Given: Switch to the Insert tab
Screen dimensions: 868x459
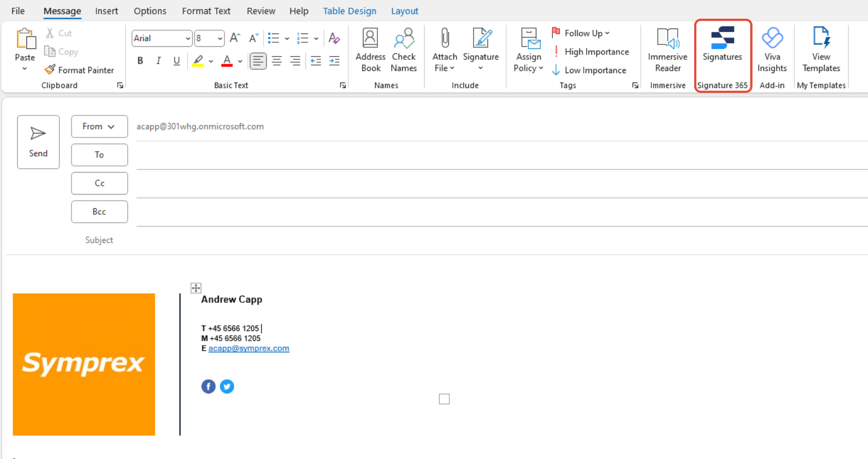Looking at the screenshot, I should tap(107, 11).
